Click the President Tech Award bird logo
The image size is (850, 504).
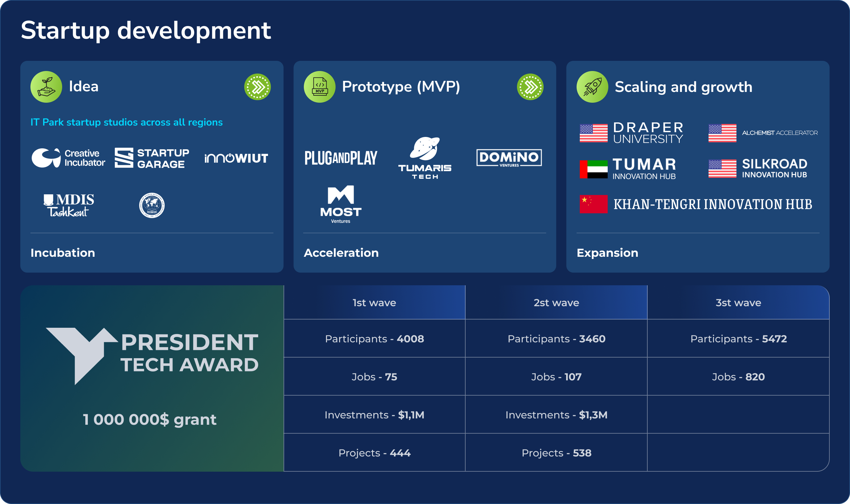(82, 356)
